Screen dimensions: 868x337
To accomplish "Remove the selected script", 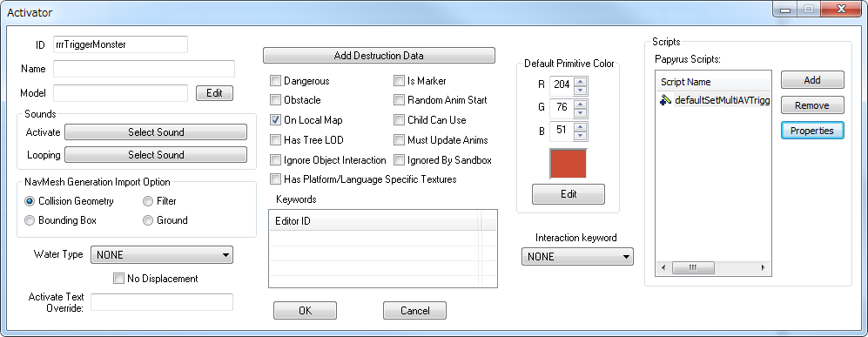I will (x=812, y=105).
